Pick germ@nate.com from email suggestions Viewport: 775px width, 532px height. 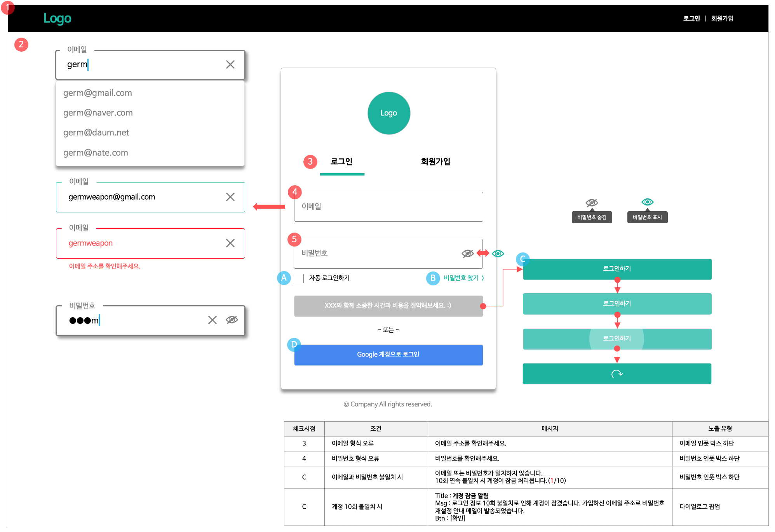pyautogui.click(x=96, y=153)
